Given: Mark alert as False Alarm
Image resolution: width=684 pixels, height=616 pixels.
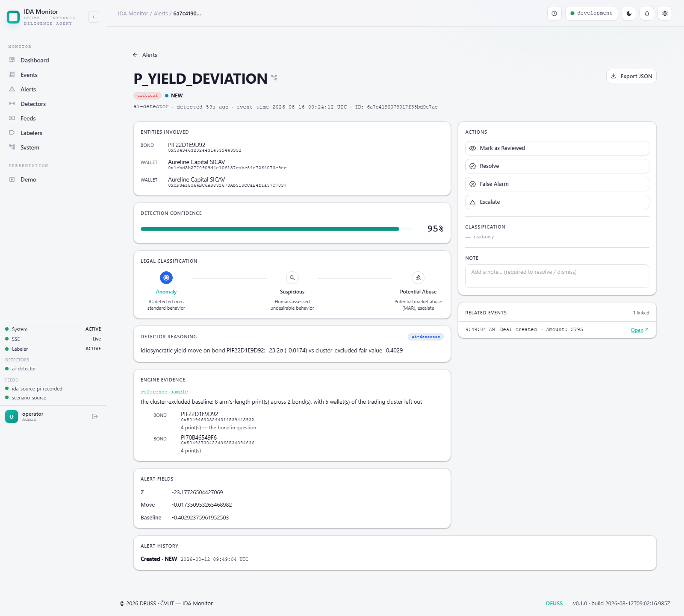Looking at the screenshot, I should (557, 184).
